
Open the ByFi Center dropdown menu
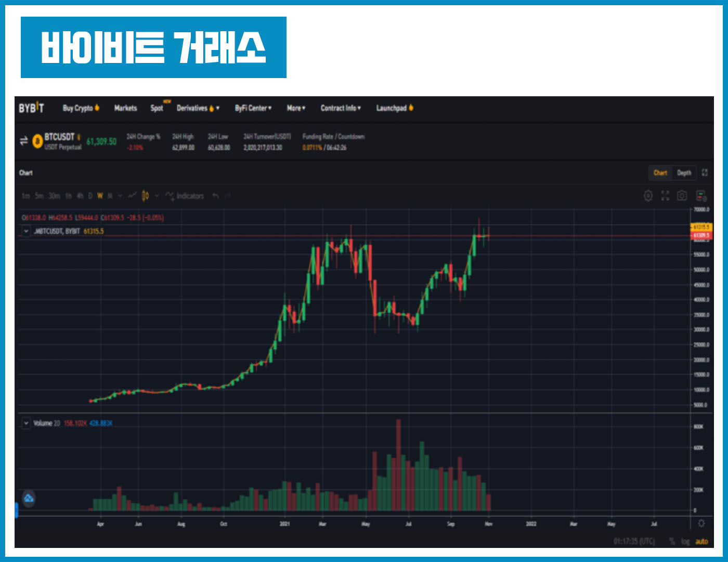(x=253, y=108)
